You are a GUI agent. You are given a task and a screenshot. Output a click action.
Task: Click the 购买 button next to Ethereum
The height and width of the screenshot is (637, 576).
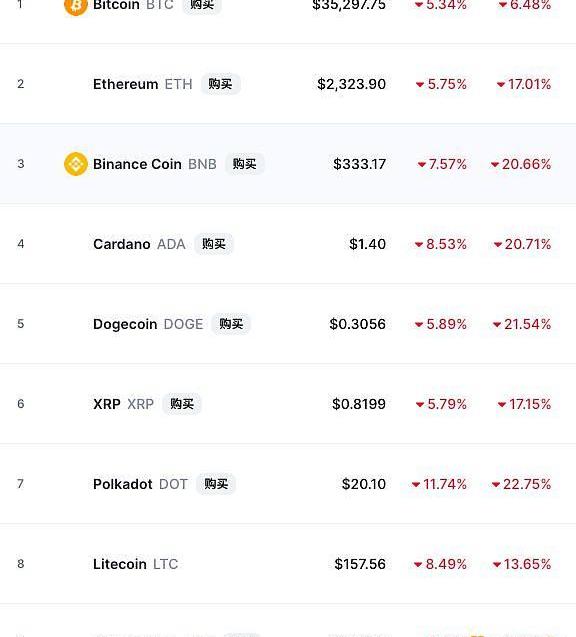click(x=221, y=84)
